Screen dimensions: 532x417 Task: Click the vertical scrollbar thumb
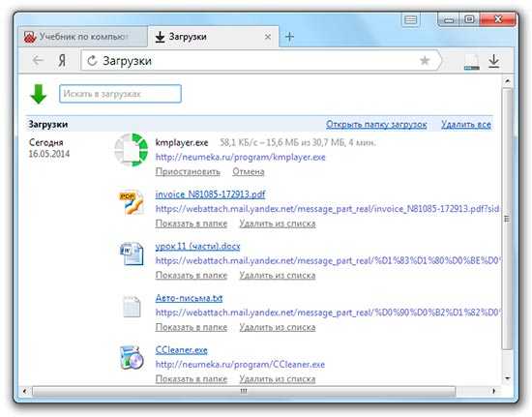pyautogui.click(x=507, y=219)
